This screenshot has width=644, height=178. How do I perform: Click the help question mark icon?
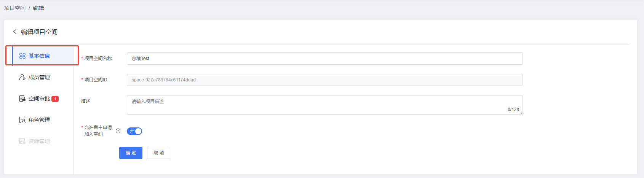[x=118, y=131]
